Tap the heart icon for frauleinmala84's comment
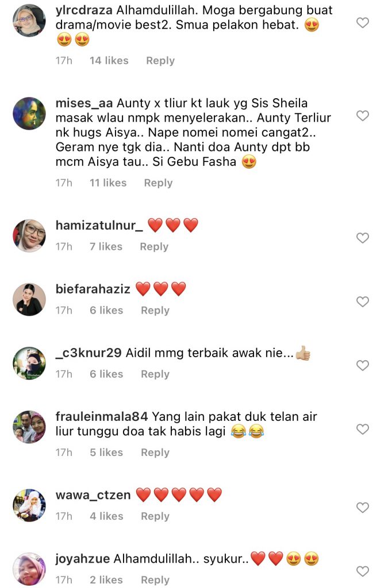 (x=362, y=430)
